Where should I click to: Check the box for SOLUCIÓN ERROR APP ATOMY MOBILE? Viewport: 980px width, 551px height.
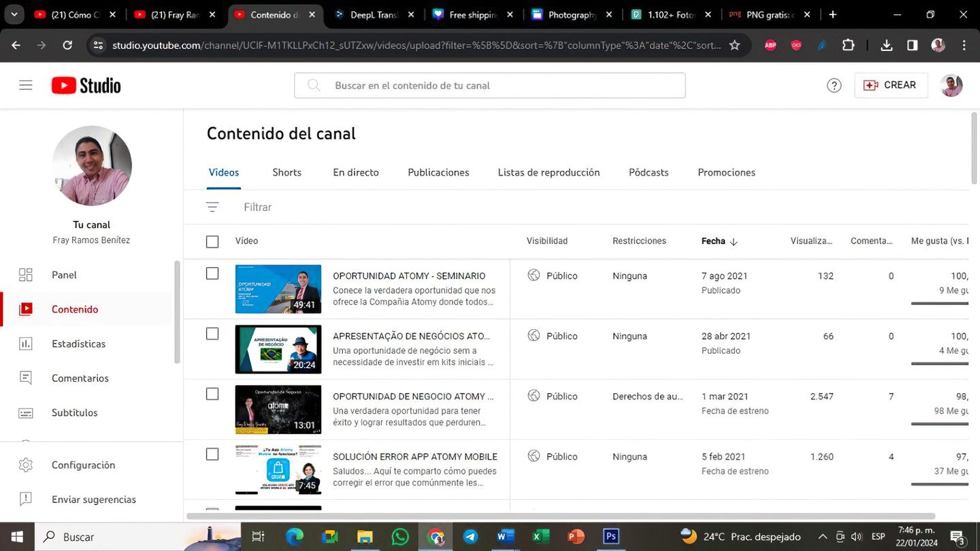point(212,454)
